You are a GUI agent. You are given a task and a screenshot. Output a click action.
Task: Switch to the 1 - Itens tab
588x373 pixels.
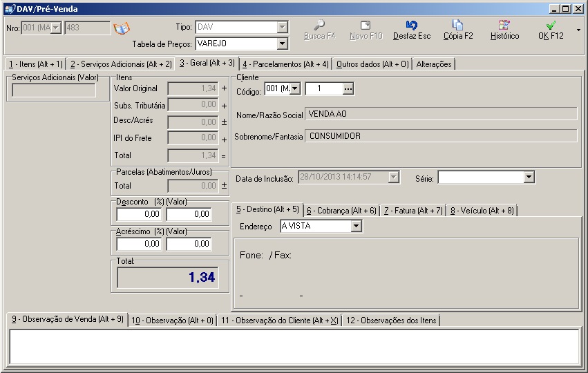coord(35,64)
